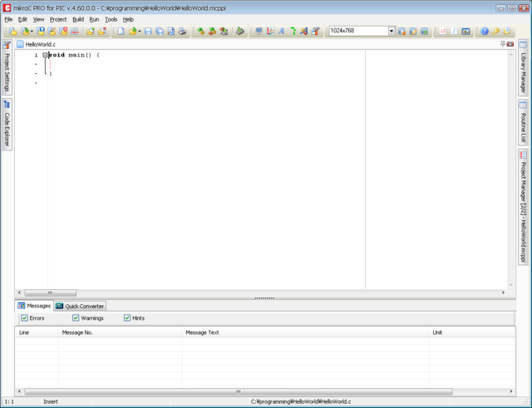Click the Open File folder icon
Viewport: 532px width, 408px height.
[133, 32]
